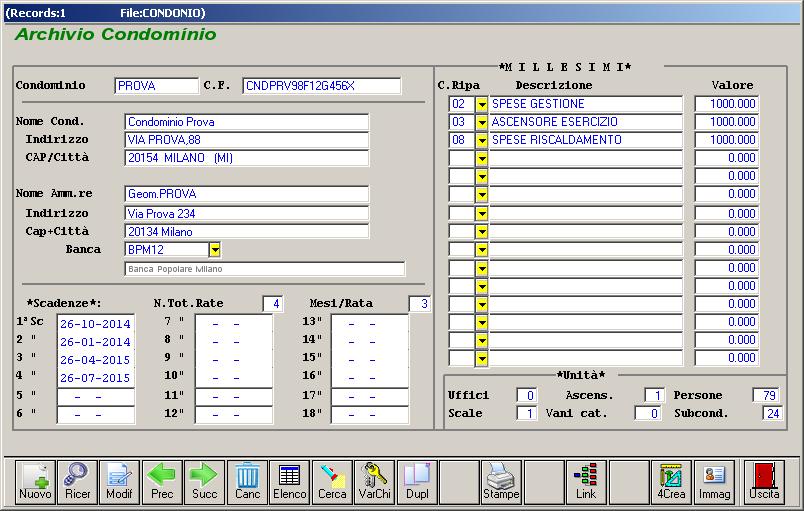Image resolution: width=804 pixels, height=511 pixels.
Task: Open the Stampe printer icon
Action: click(x=501, y=482)
